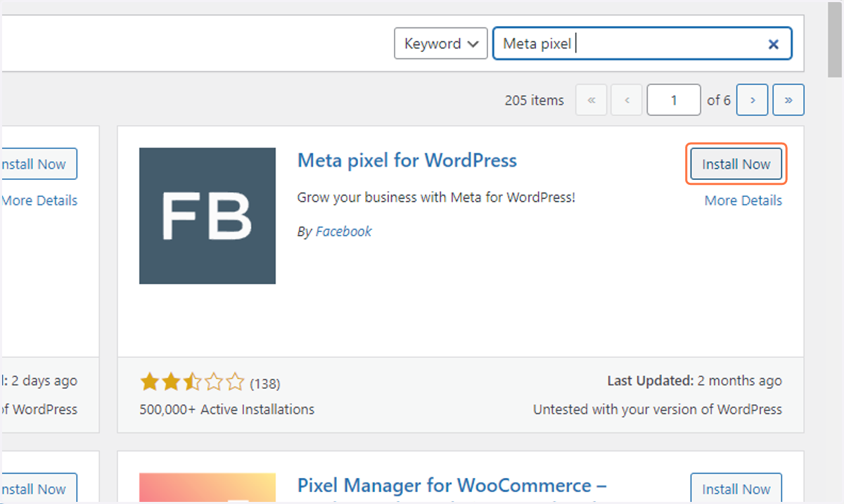Jump to the last results page arrow

(x=788, y=100)
